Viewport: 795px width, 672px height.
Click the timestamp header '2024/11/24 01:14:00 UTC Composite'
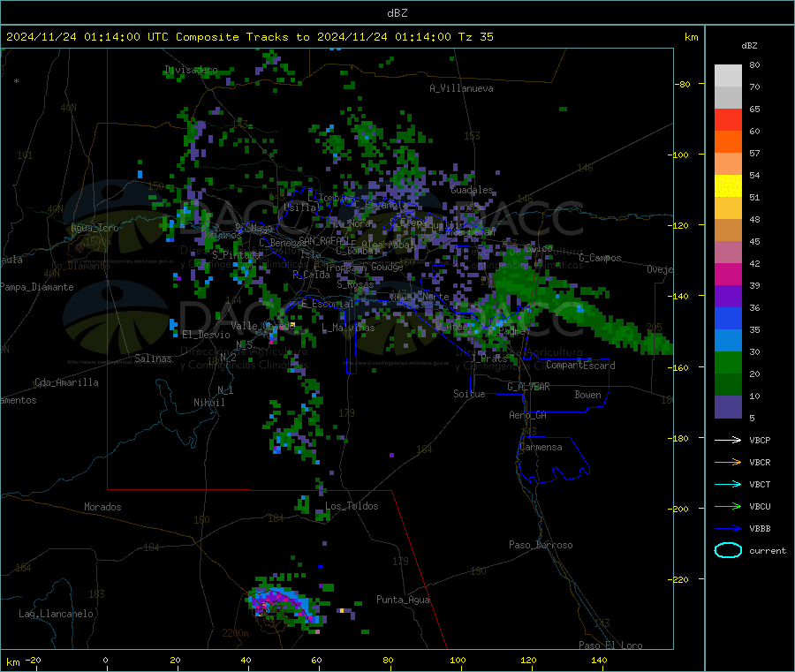pyautogui.click(x=122, y=37)
